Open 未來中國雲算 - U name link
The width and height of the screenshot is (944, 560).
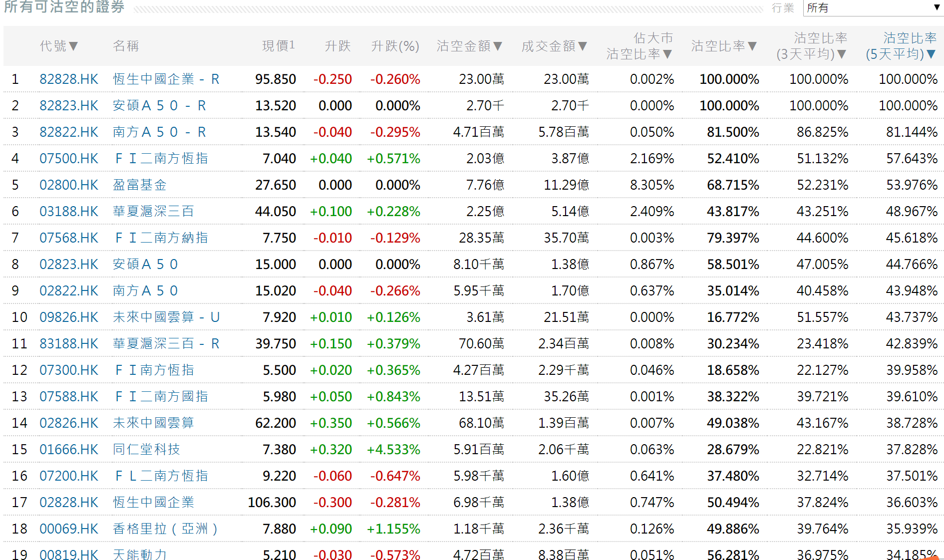click(x=166, y=317)
